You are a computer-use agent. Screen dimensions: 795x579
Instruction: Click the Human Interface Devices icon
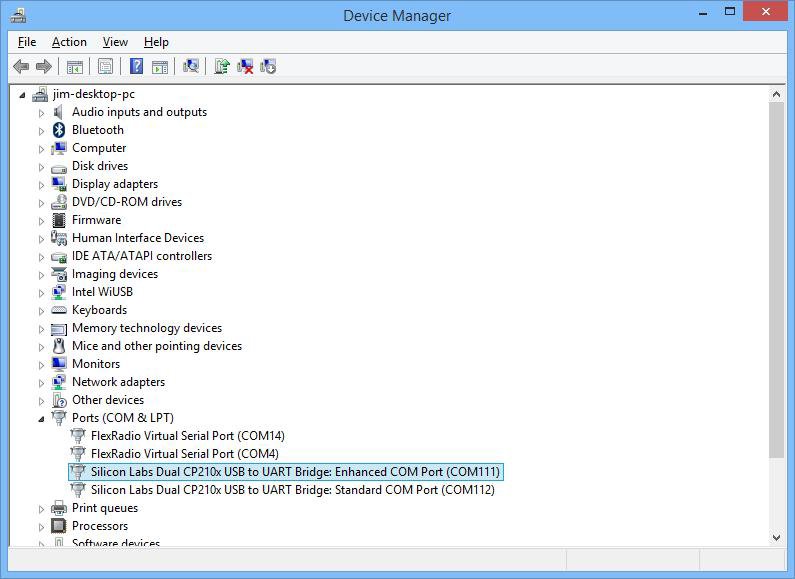point(59,238)
